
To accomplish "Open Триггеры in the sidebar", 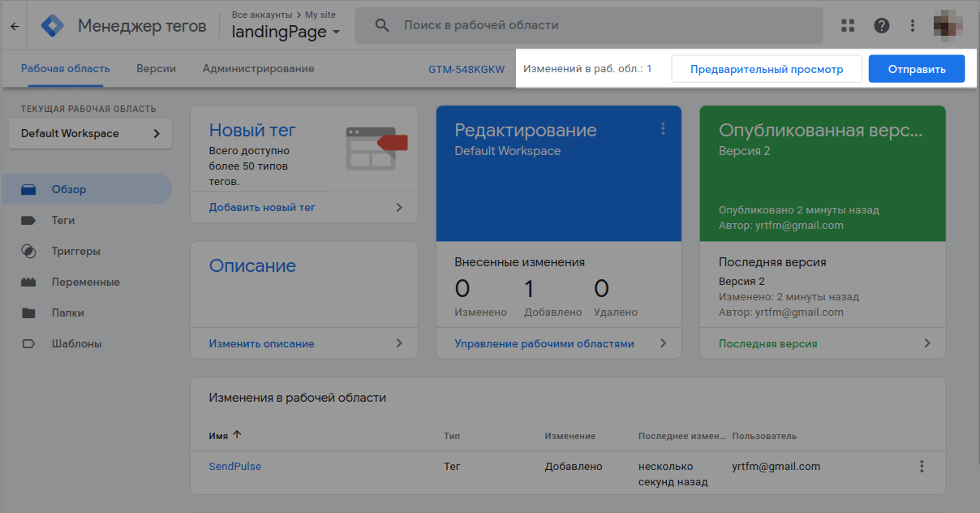I will (75, 251).
